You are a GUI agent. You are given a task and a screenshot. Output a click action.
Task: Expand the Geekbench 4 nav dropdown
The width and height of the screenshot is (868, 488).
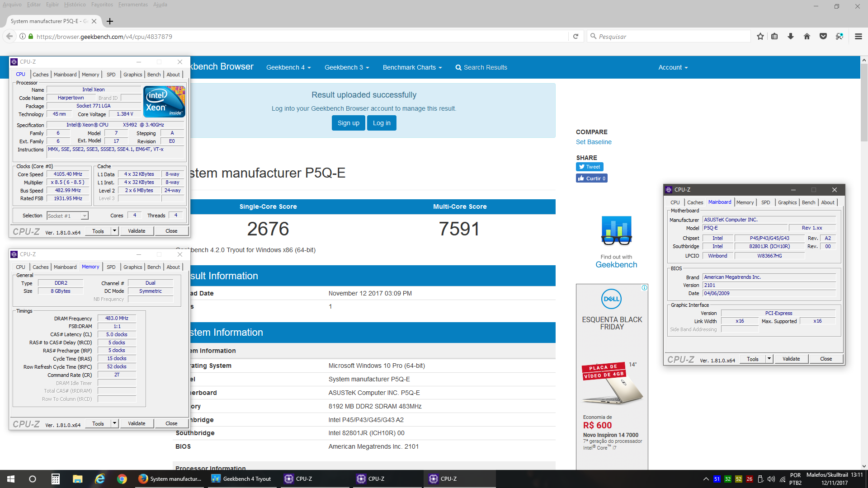(288, 67)
